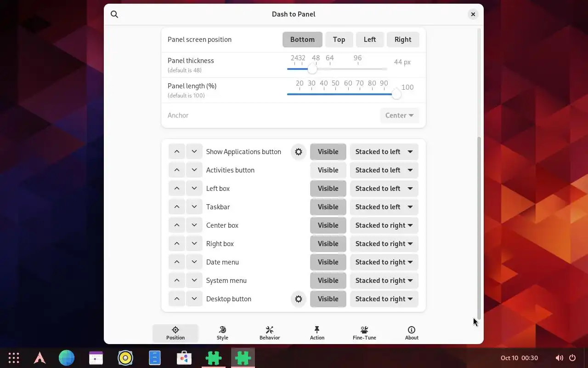588x368 pixels.
Task: Move Left box down
Action: [x=194, y=189]
